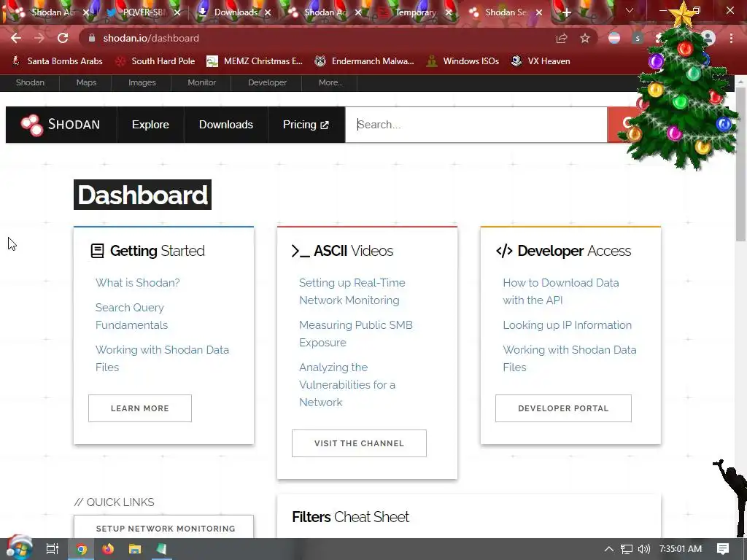Show hidden system tray icons
Viewport: 747px width, 560px height.
click(x=609, y=549)
